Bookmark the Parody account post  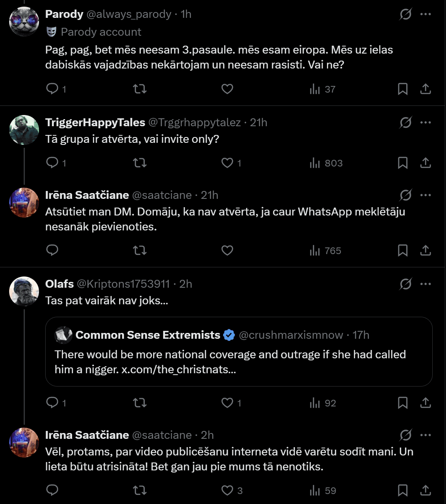(402, 89)
